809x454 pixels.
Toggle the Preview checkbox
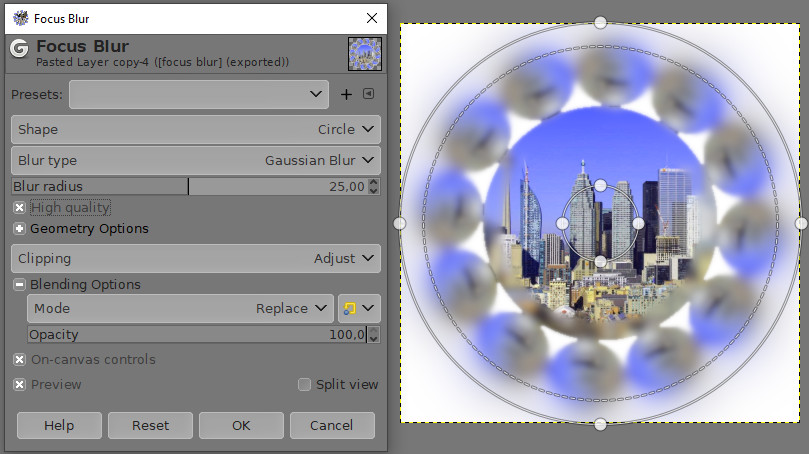tap(20, 385)
